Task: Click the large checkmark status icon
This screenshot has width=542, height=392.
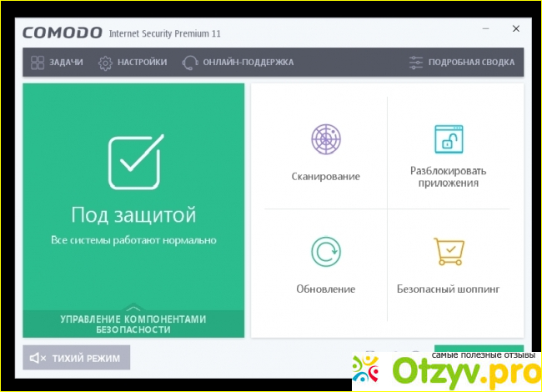Action: 134,161
